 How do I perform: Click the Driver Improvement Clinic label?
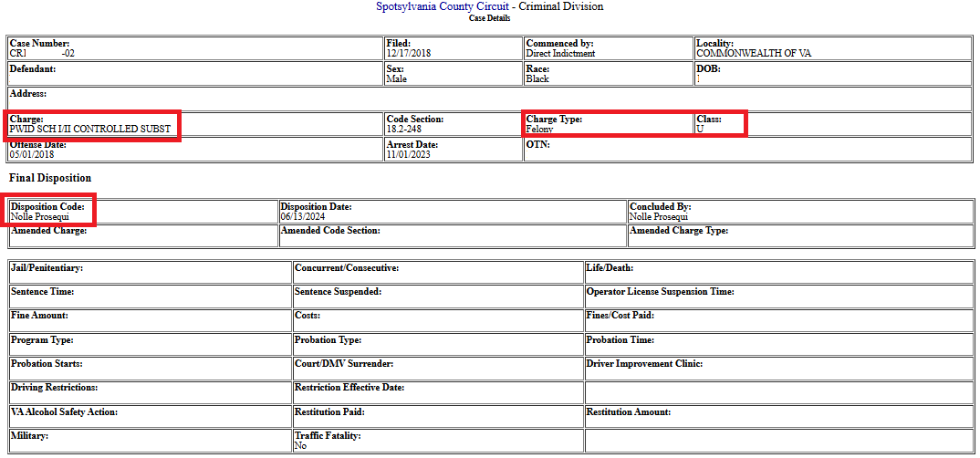(645, 363)
